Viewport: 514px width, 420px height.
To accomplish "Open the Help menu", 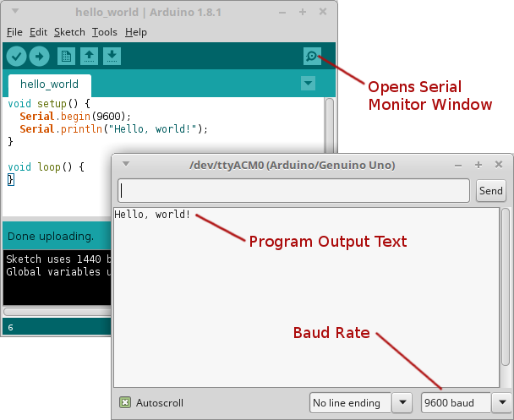I will pos(136,32).
